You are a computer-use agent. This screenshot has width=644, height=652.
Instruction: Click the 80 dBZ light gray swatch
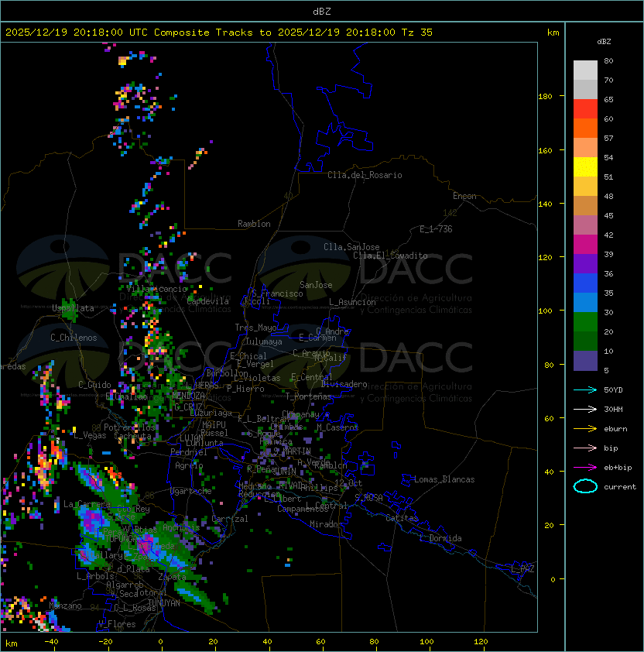pos(585,70)
